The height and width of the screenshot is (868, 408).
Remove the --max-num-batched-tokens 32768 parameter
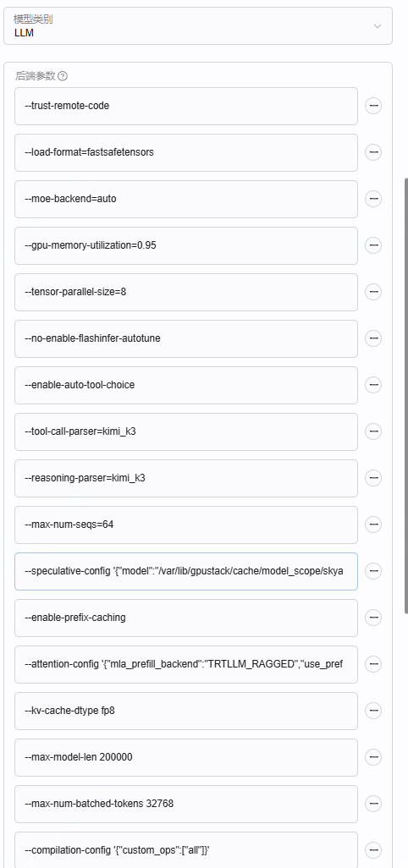[x=373, y=803]
